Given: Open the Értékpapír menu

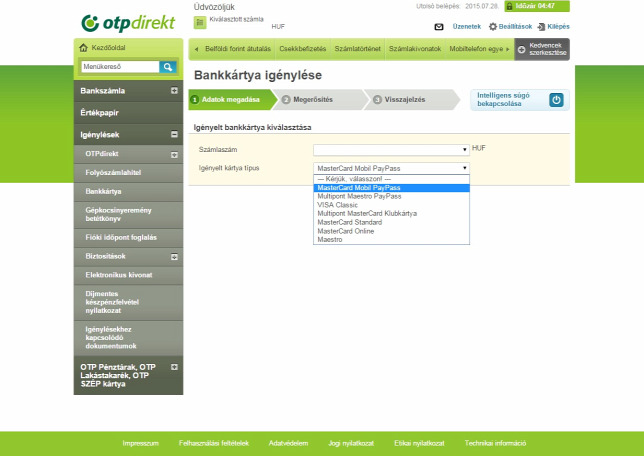Looking at the screenshot, I should (x=128, y=113).
